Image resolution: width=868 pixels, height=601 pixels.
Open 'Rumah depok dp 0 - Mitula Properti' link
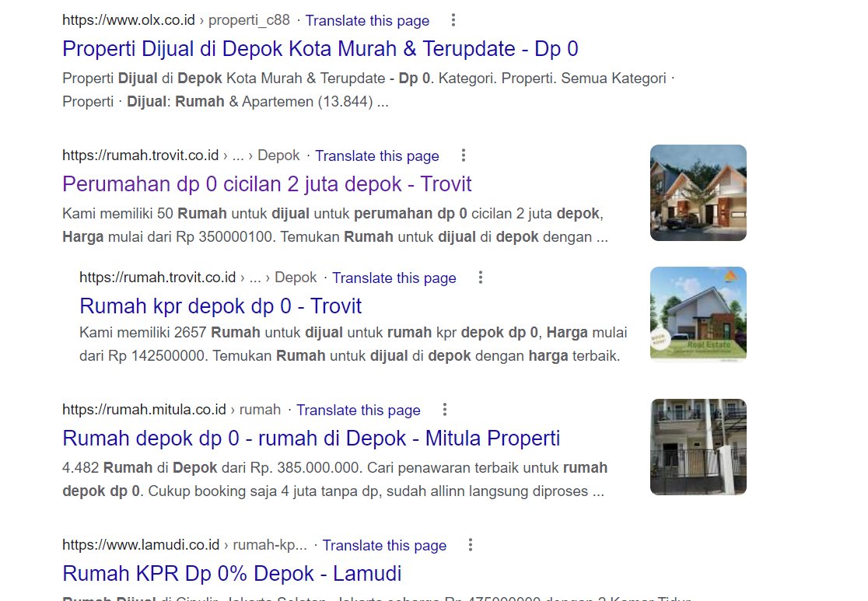pos(311,439)
